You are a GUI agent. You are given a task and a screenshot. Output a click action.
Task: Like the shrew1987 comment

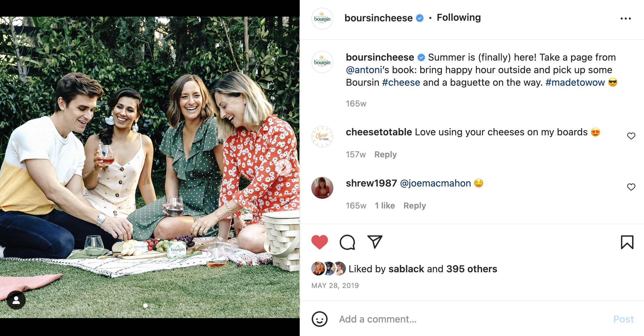[x=631, y=187]
